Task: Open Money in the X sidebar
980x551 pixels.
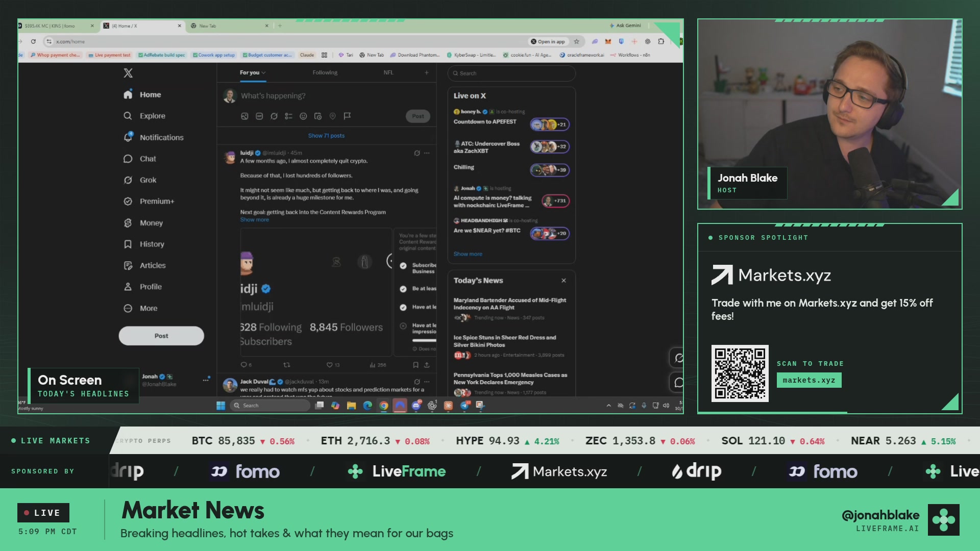Action: point(143,222)
